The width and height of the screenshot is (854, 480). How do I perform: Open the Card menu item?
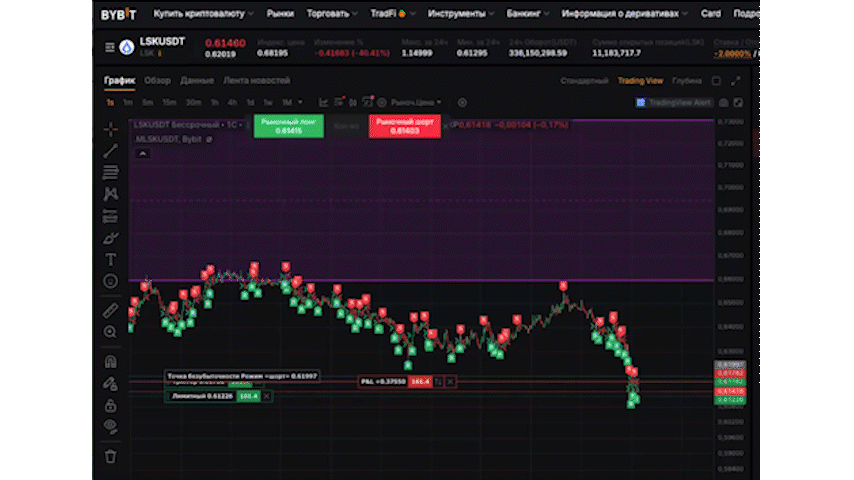[x=711, y=14]
